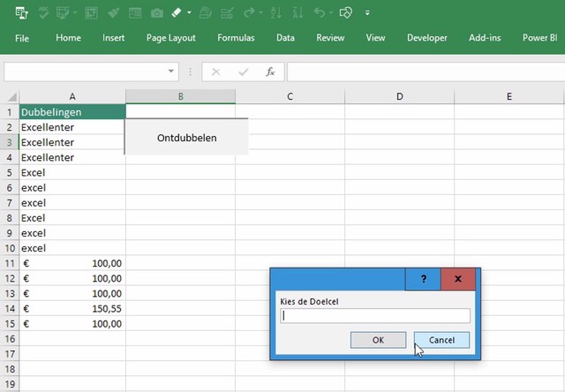Select cell A6 with lowercase excel
565x392 pixels.
point(72,188)
